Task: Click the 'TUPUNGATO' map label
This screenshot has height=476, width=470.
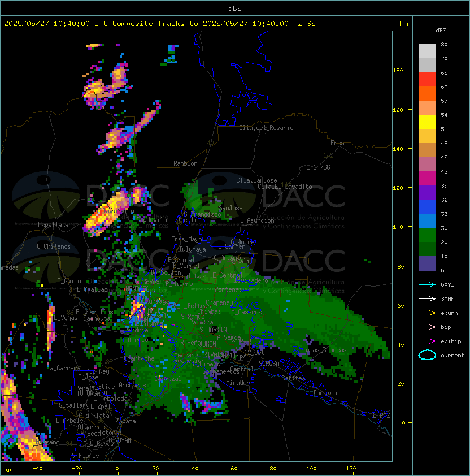Action: click(x=92, y=393)
